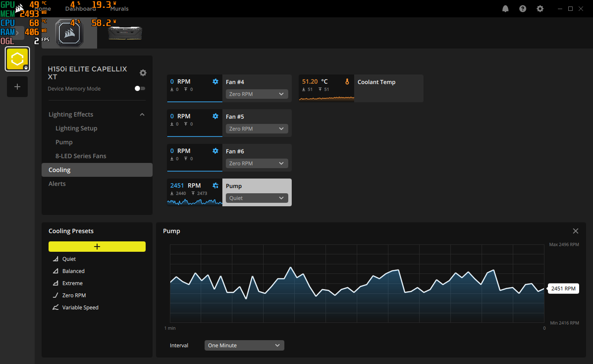
Task: Go to the Murals tab
Action: pyautogui.click(x=120, y=9)
